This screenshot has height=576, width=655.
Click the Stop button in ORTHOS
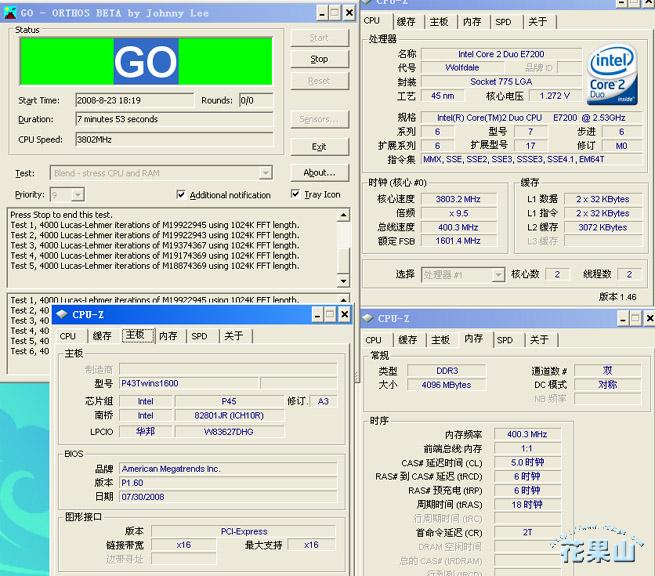coord(319,59)
